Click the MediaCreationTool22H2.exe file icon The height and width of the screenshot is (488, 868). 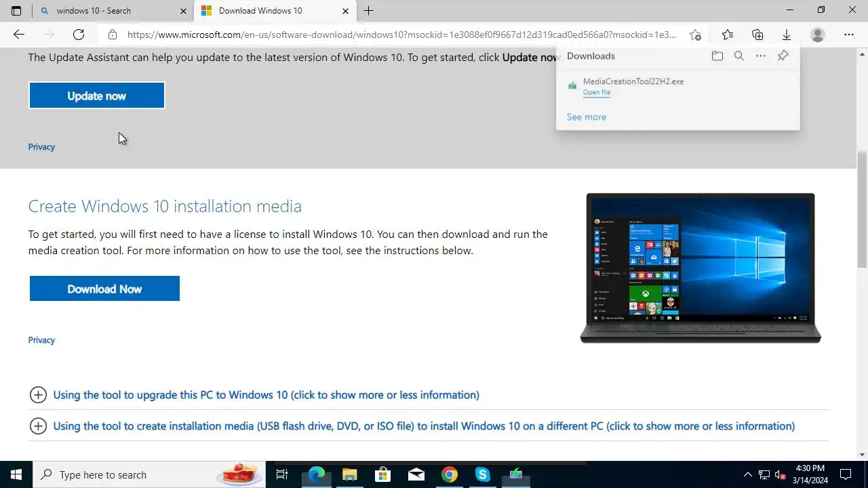pos(572,86)
